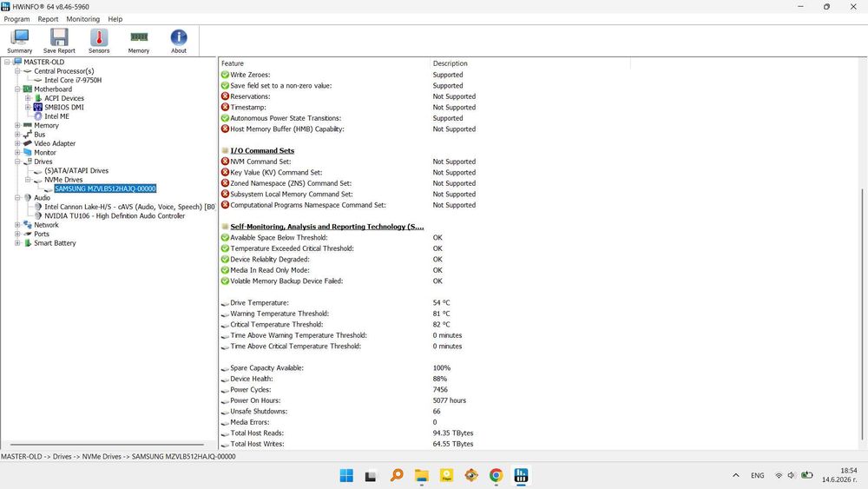
Task: Click green check beside Device Reliability Degraded
Action: [225, 259]
